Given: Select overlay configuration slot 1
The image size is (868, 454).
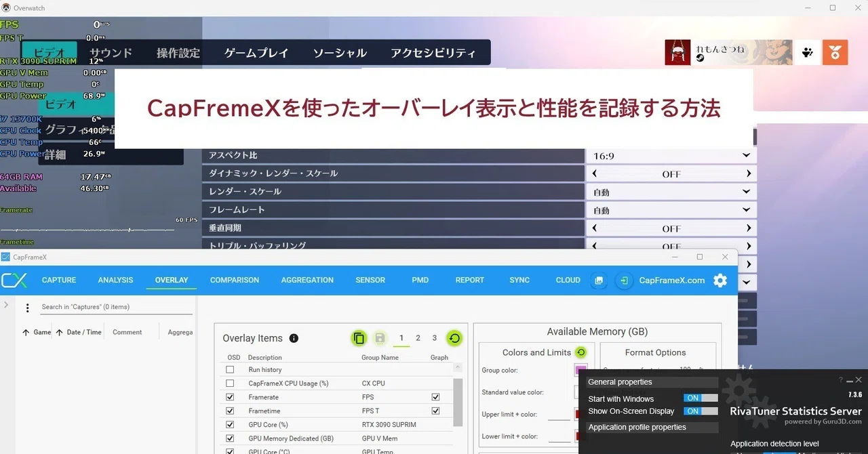Looking at the screenshot, I should point(401,338).
